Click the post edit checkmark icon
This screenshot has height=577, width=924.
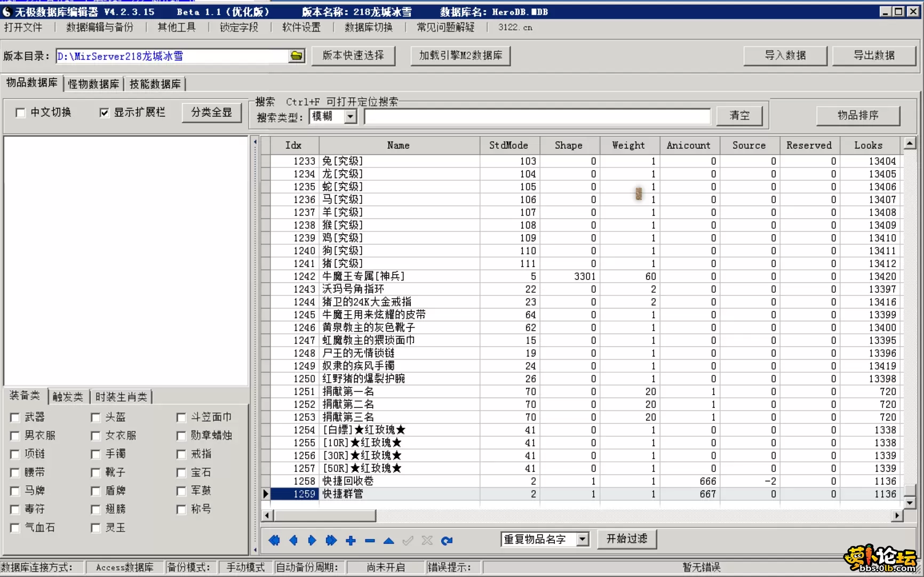pyautogui.click(x=408, y=540)
